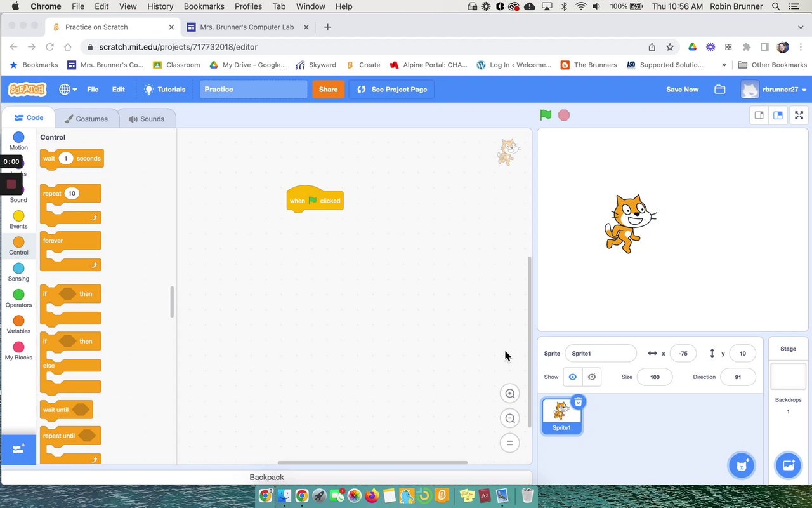The height and width of the screenshot is (508, 812).
Task: Reset workspace zoom to default
Action: coord(509,443)
